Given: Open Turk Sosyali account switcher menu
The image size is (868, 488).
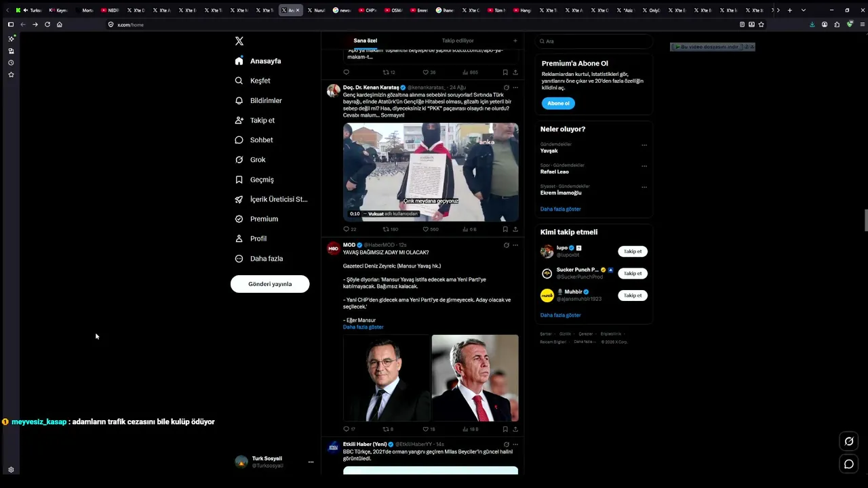Looking at the screenshot, I should pyautogui.click(x=311, y=462).
